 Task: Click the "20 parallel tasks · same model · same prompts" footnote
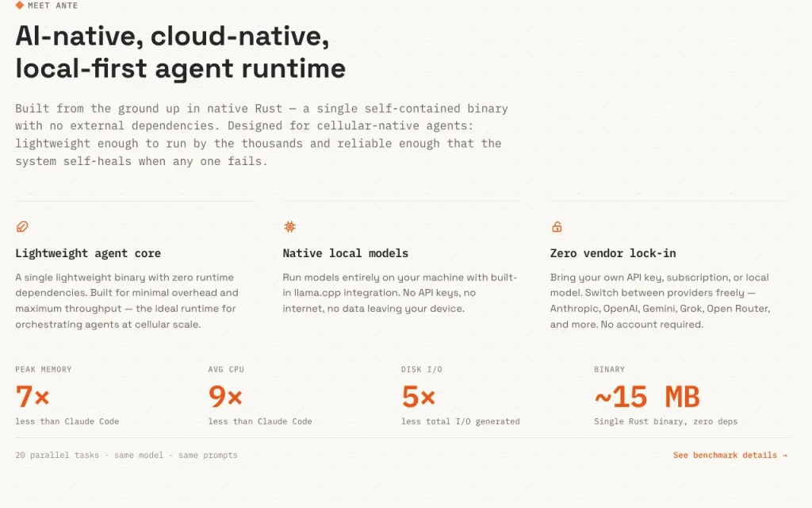126,455
